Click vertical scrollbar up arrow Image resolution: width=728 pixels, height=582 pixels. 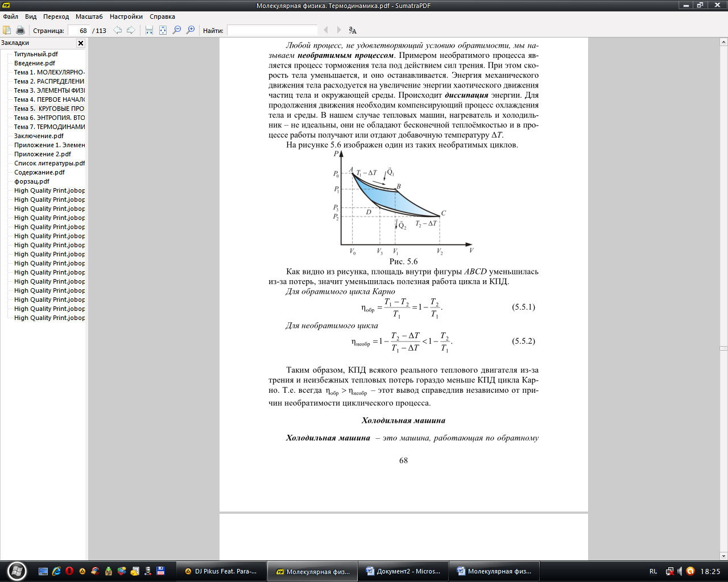(723, 41)
